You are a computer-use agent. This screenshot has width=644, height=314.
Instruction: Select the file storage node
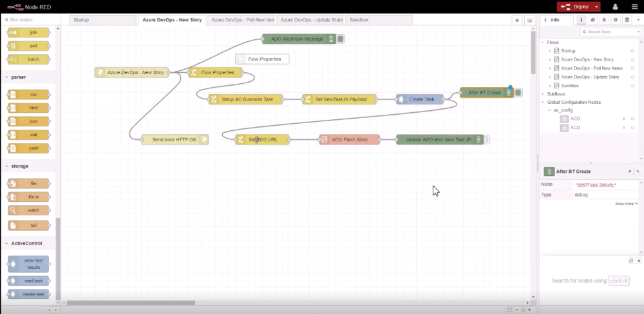(x=28, y=183)
